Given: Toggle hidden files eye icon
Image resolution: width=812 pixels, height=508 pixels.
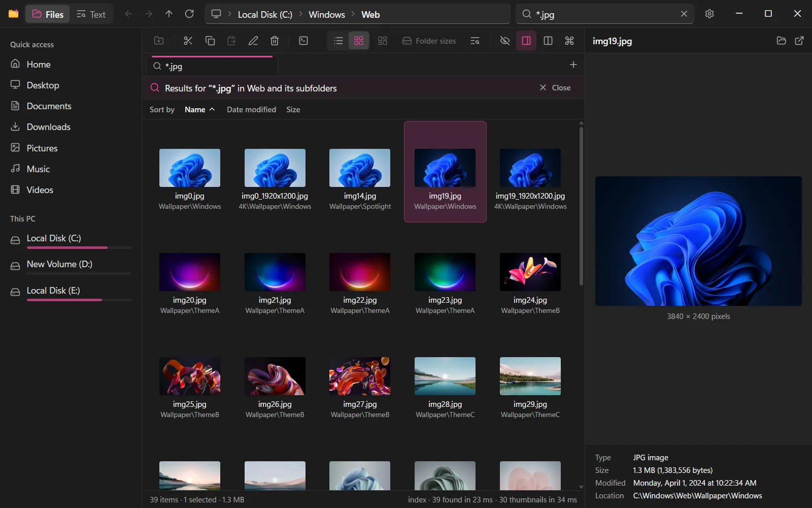Looking at the screenshot, I should [x=505, y=41].
